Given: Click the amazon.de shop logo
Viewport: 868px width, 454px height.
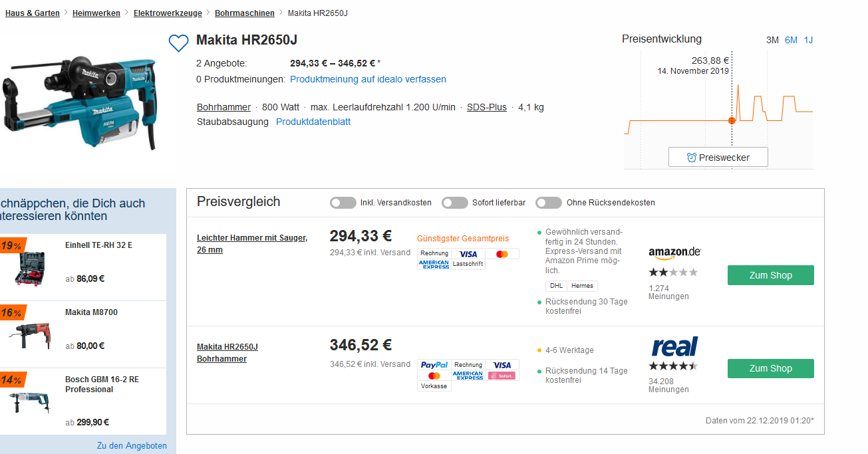Looking at the screenshot, I should point(674,252).
